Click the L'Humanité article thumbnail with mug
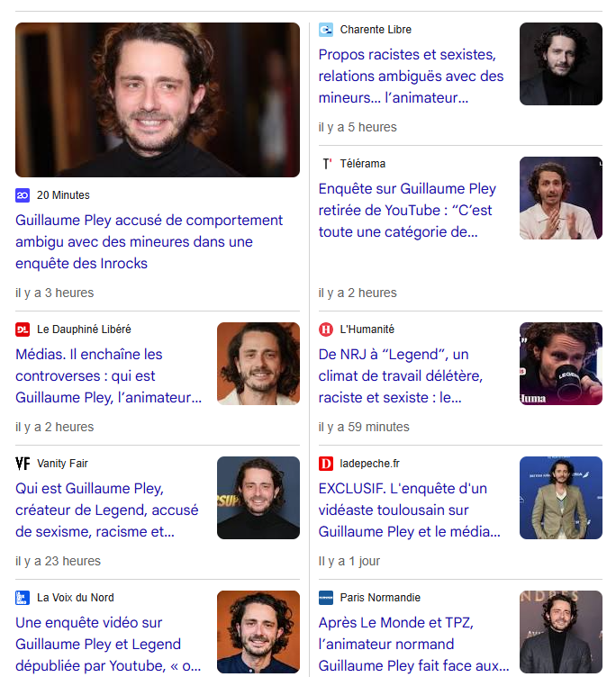 click(561, 364)
